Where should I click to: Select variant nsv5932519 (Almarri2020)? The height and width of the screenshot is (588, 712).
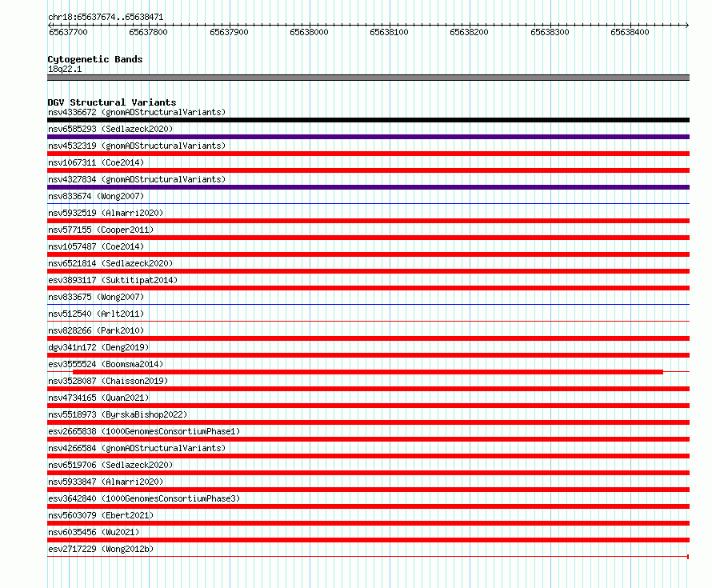click(106, 213)
